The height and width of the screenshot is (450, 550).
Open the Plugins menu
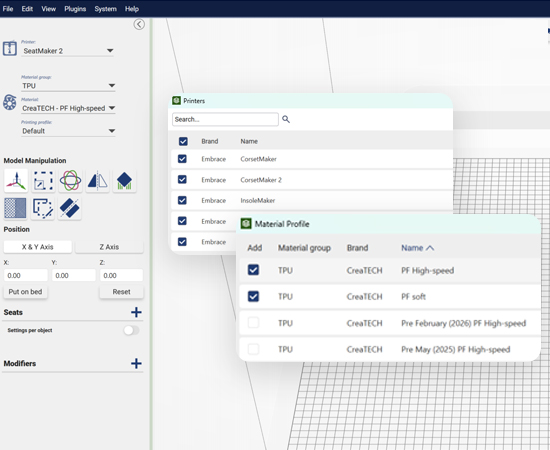tap(75, 9)
